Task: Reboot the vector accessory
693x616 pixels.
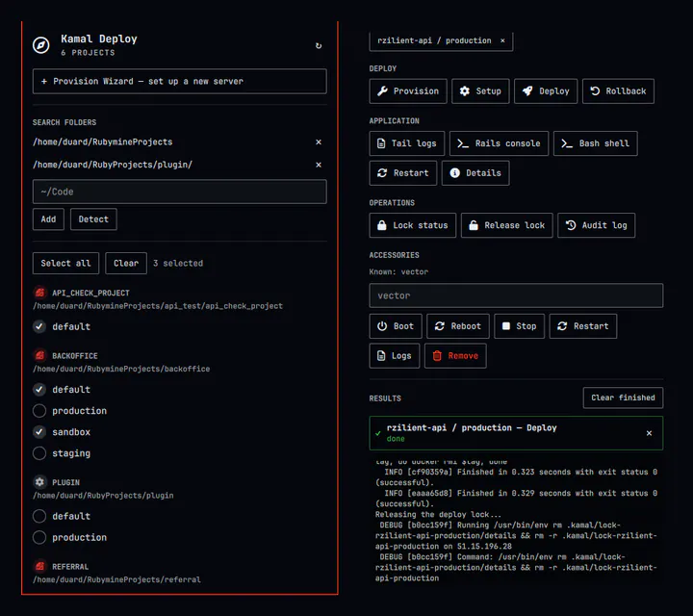Action: pos(458,326)
